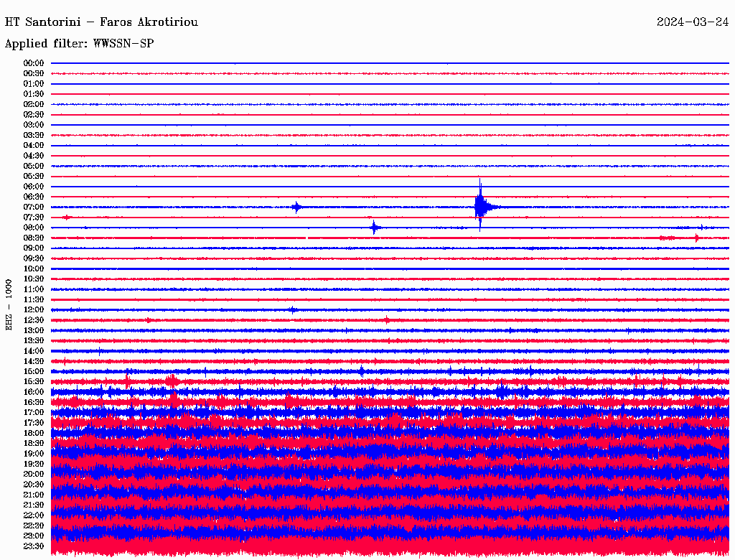Click the 23:30 time label

[33, 546]
